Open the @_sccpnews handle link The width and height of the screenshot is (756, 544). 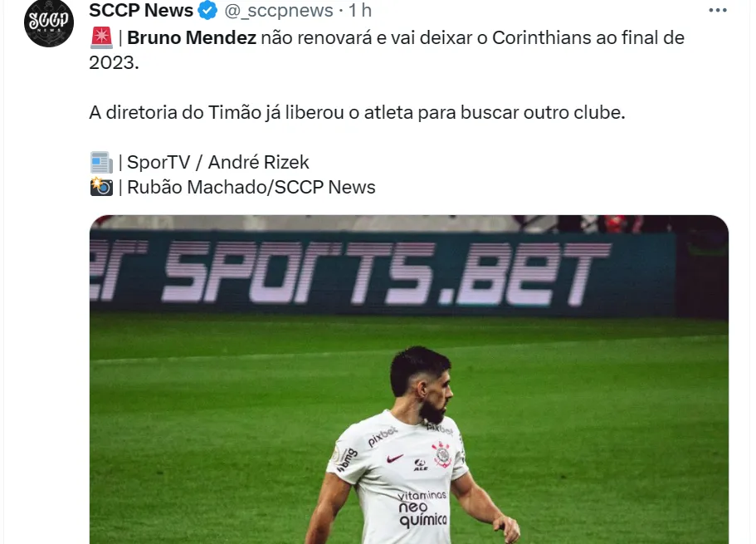coord(279,10)
